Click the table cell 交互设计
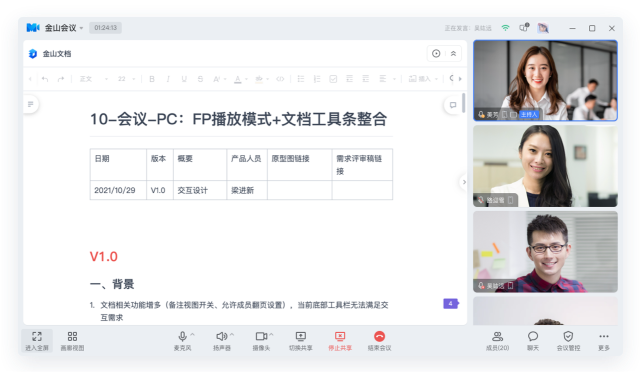Screen dimensions: 641x372 click(200, 190)
